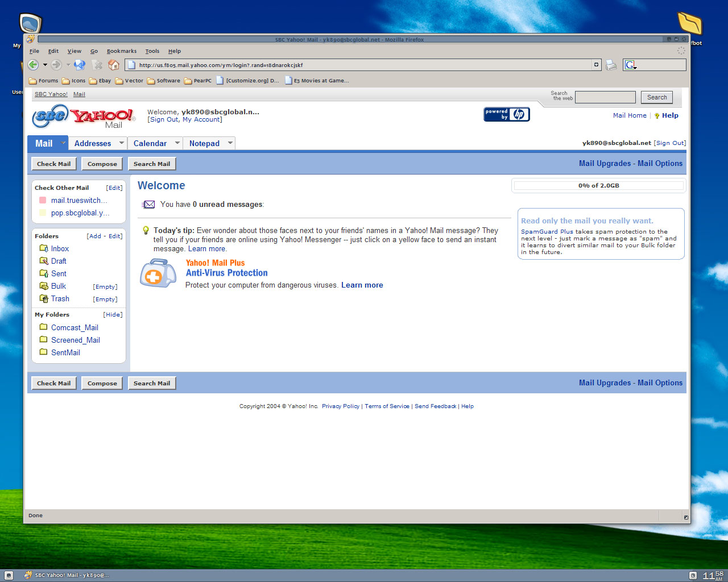Click the Comcast_Mail folder icon
The width and height of the screenshot is (728, 582).
click(43, 327)
